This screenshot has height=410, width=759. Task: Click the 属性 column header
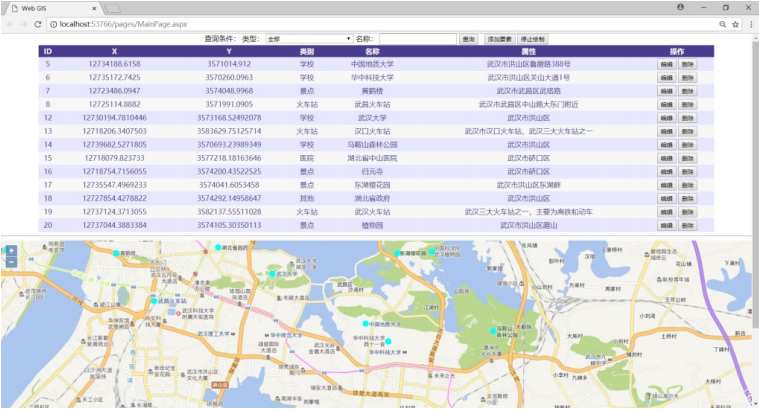point(528,51)
